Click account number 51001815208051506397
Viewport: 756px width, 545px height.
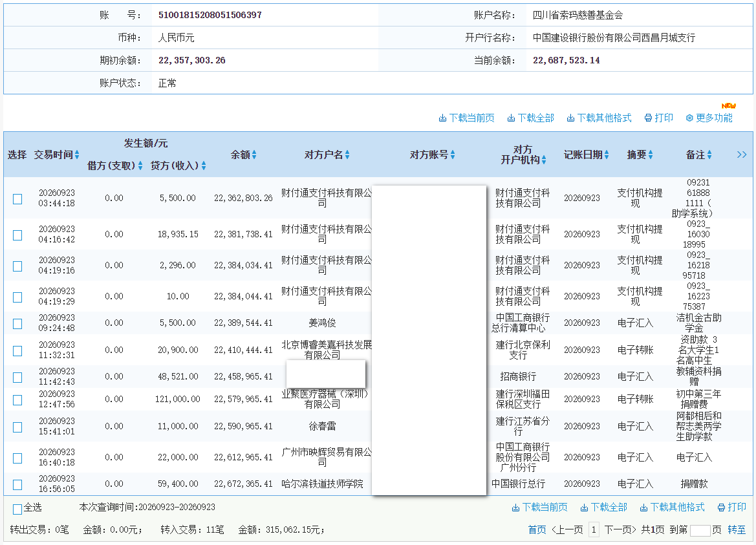pos(210,15)
